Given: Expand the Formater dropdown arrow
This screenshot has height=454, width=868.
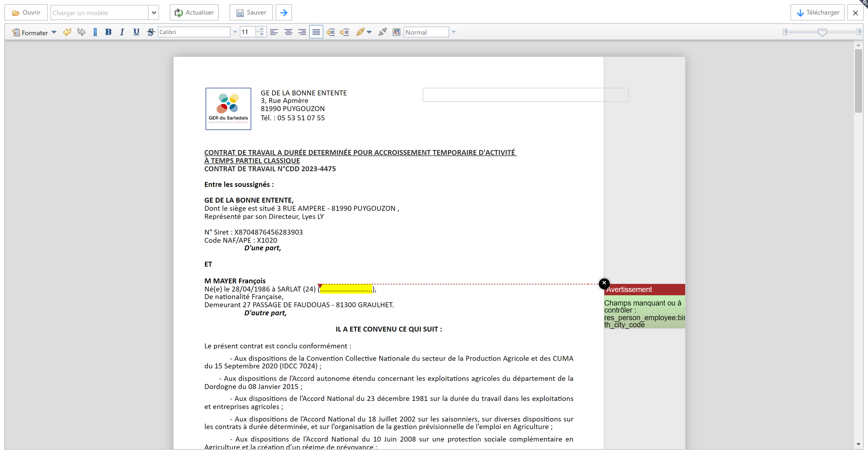Looking at the screenshot, I should (54, 32).
